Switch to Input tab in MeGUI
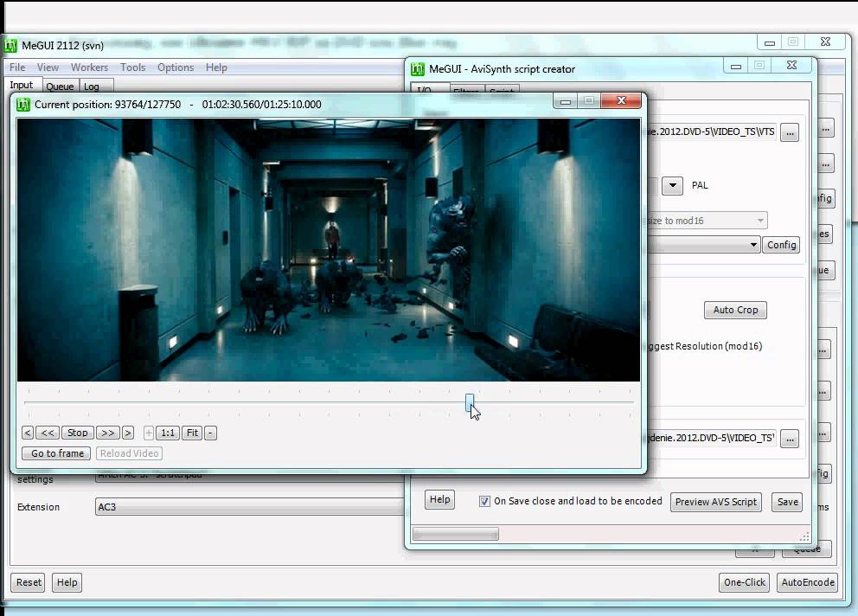Screen dimensions: 858x616 click(x=22, y=85)
